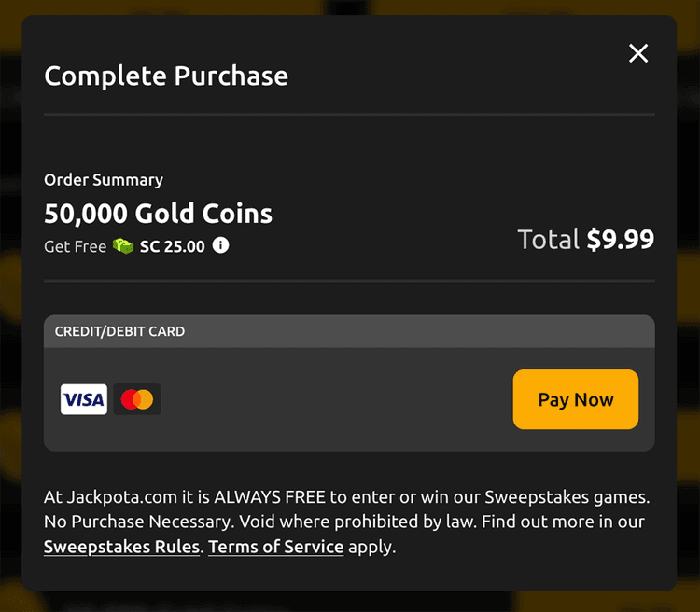Click the Total $9.99 amount
Screen dimensions: 700x612
(x=586, y=239)
